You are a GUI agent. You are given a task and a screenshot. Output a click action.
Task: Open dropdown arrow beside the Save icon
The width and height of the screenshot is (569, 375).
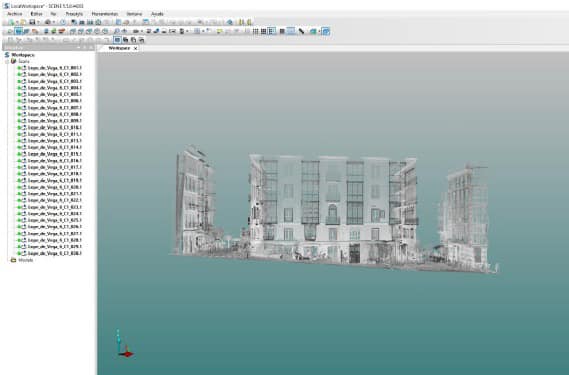[38, 23]
